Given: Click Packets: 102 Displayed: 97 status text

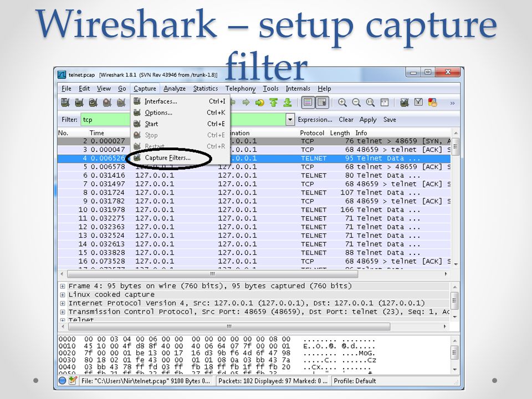Looking at the screenshot, I should 273,381.
